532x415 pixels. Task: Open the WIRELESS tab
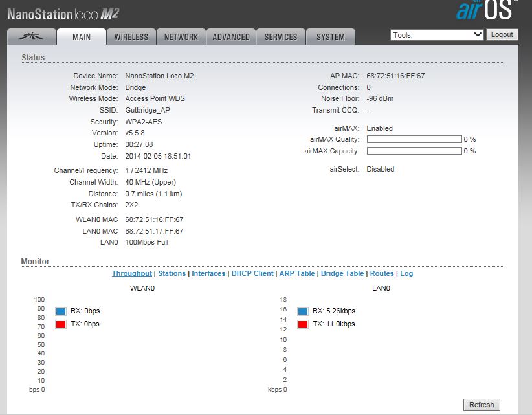point(131,37)
